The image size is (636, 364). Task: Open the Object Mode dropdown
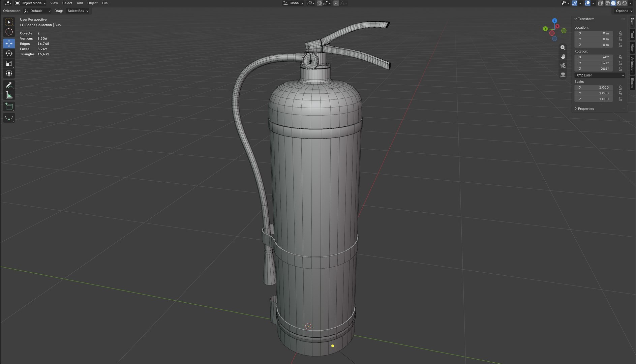point(30,3)
